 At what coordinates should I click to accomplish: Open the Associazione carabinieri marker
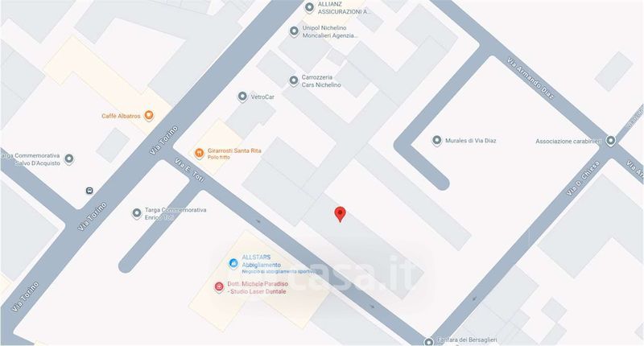611,141
